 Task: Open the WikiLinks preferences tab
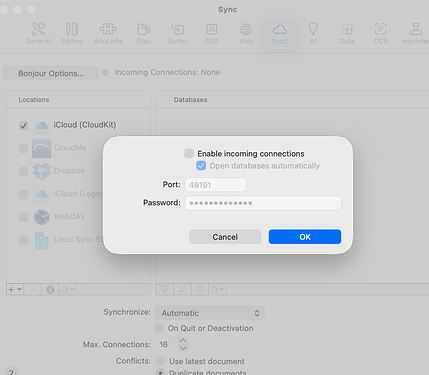point(108,34)
